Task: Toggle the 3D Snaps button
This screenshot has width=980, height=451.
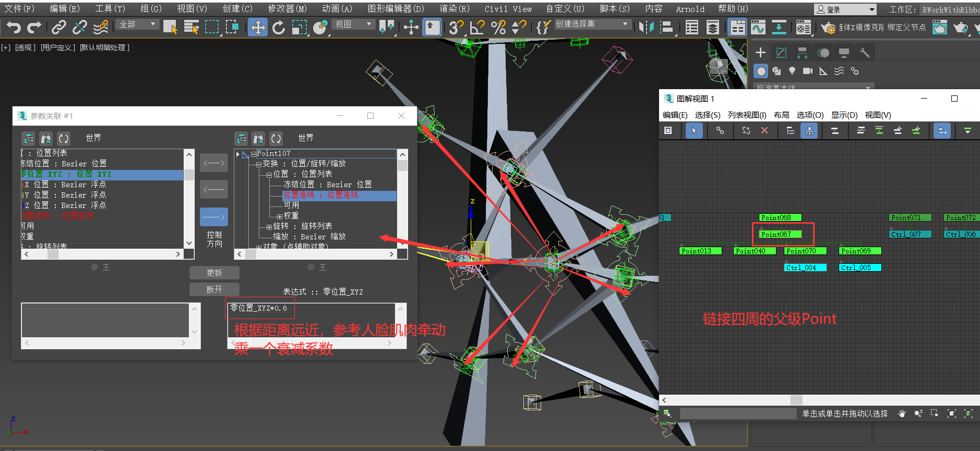Action: tap(456, 27)
